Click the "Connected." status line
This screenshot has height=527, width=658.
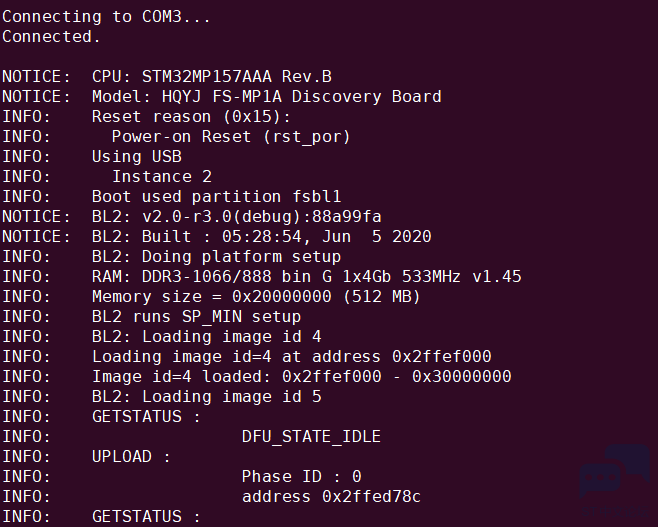pyautogui.click(x=51, y=37)
